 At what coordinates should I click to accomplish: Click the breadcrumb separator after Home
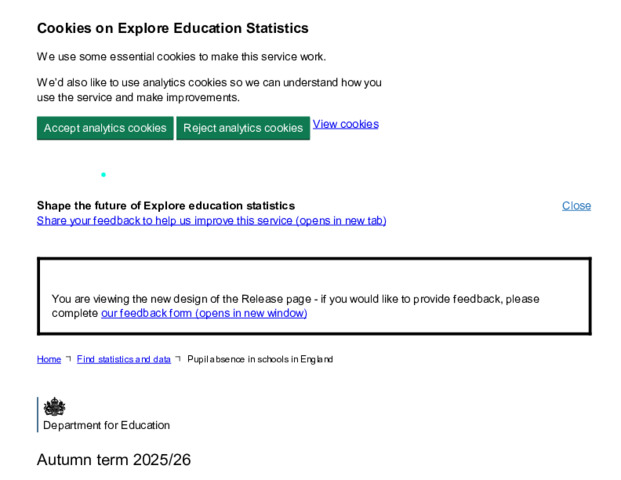[69, 359]
